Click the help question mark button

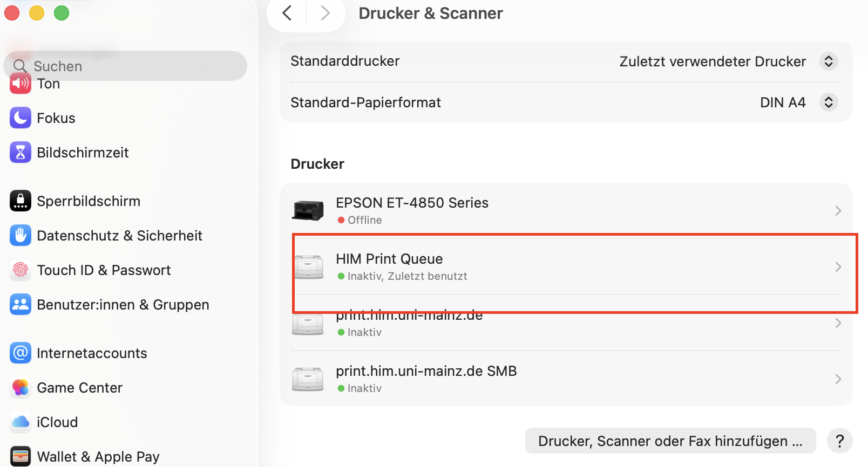pos(839,441)
